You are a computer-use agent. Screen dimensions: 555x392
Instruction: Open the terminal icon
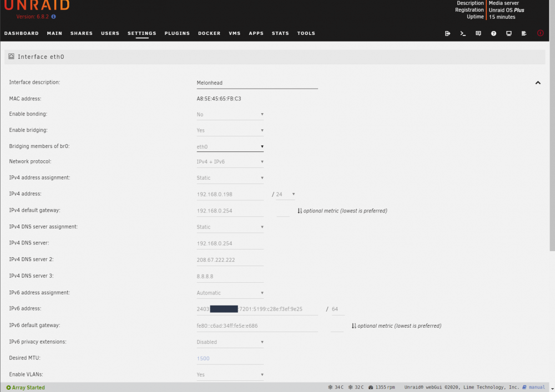(463, 33)
